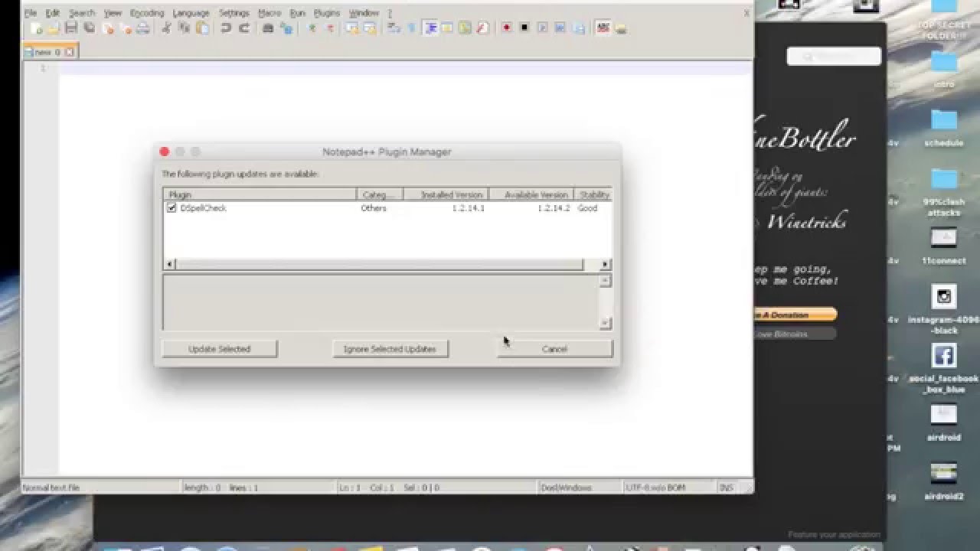Screen dimensions: 980x551
Task: Click the Replace toolbar icon
Action: (286, 28)
